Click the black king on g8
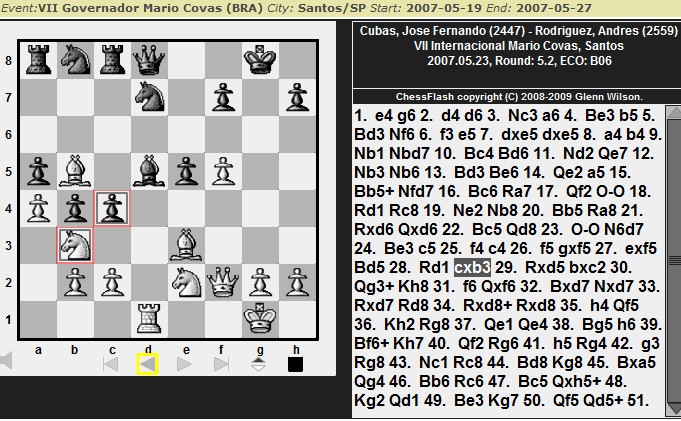The width and height of the screenshot is (681, 421). [259, 61]
